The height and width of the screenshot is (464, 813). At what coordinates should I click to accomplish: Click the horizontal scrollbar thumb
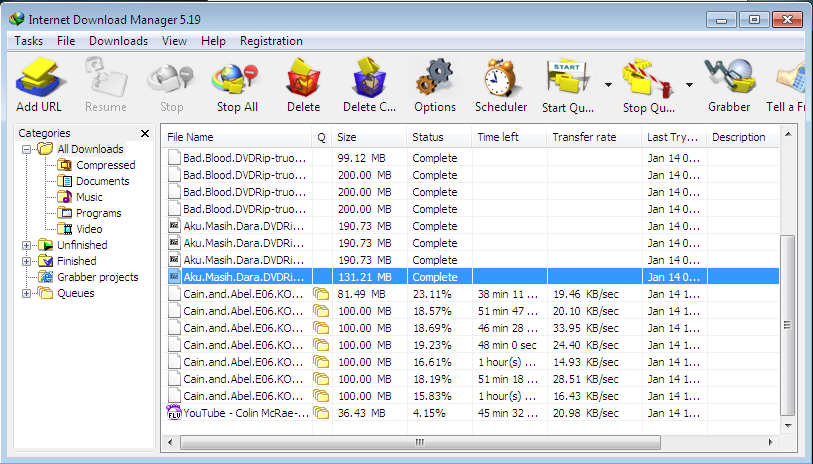(420, 442)
